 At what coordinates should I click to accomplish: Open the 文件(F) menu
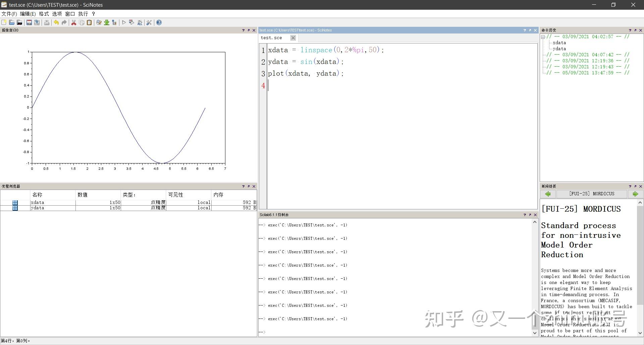pyautogui.click(x=9, y=14)
